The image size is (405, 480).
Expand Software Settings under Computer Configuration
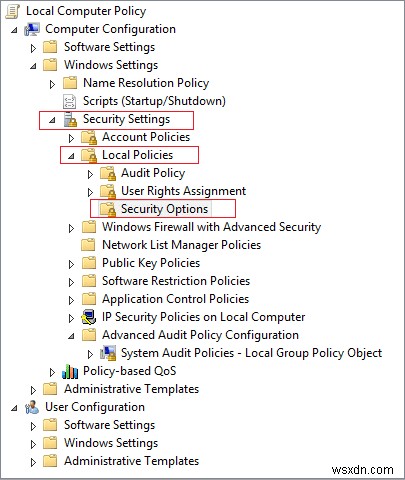[33, 48]
